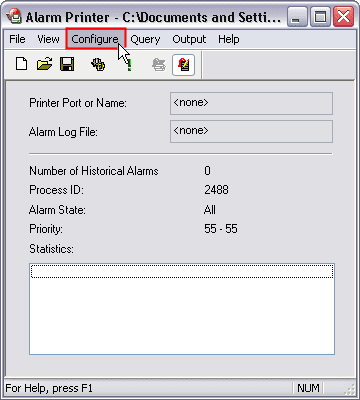Open the configuration settings gear icon
The image size is (360, 400).
click(98, 64)
